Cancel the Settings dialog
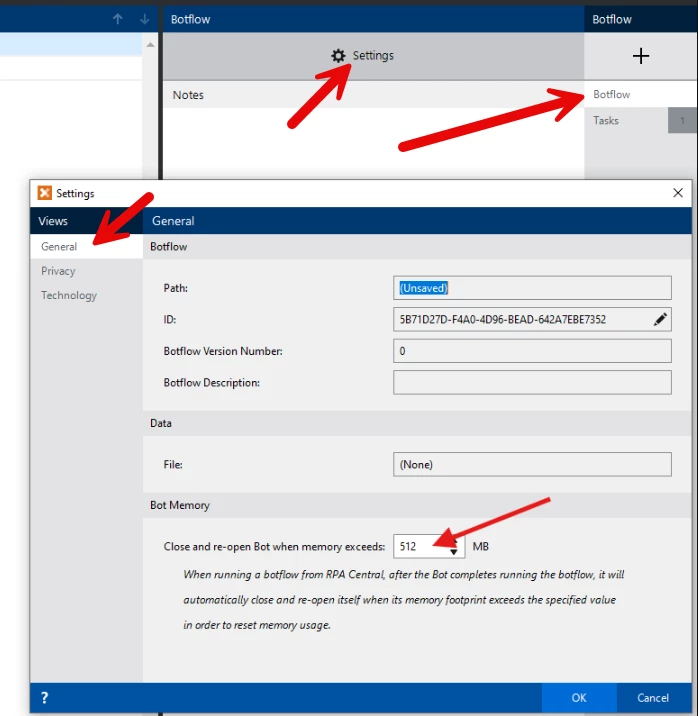The height and width of the screenshot is (716, 698). pos(653,697)
